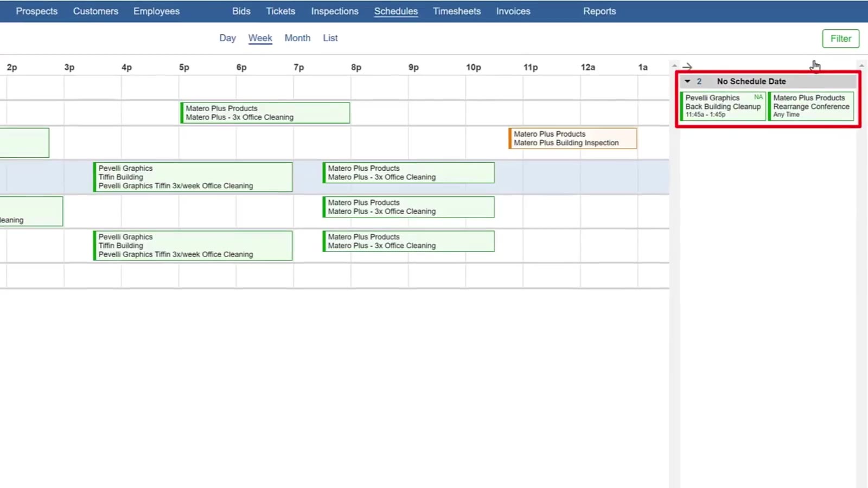
Task: Open the 5p Matero Plus Office Cleaning event
Action: tap(265, 113)
